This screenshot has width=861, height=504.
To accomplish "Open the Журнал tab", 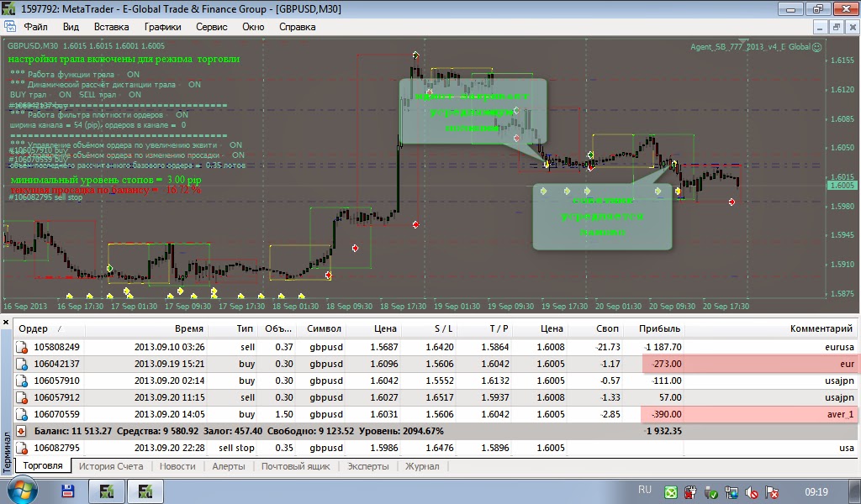I will (x=422, y=466).
